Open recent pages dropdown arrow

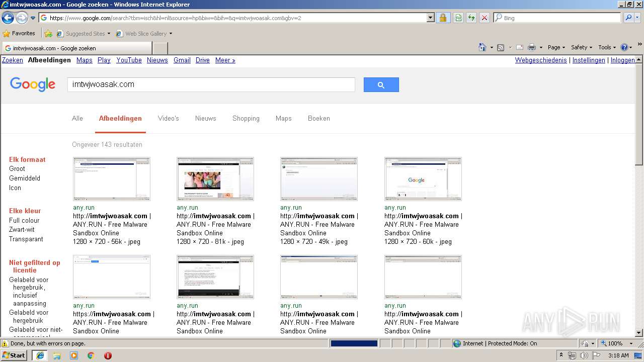[33, 18]
